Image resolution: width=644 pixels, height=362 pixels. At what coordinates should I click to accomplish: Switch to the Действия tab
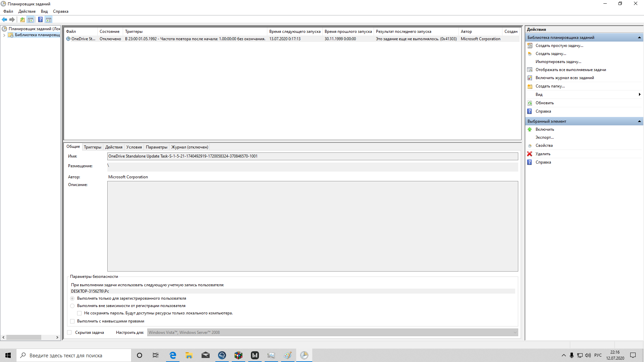click(x=114, y=147)
